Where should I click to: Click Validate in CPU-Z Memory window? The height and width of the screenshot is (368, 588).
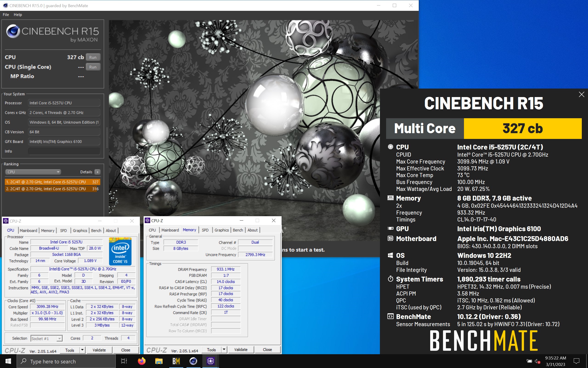(241, 350)
